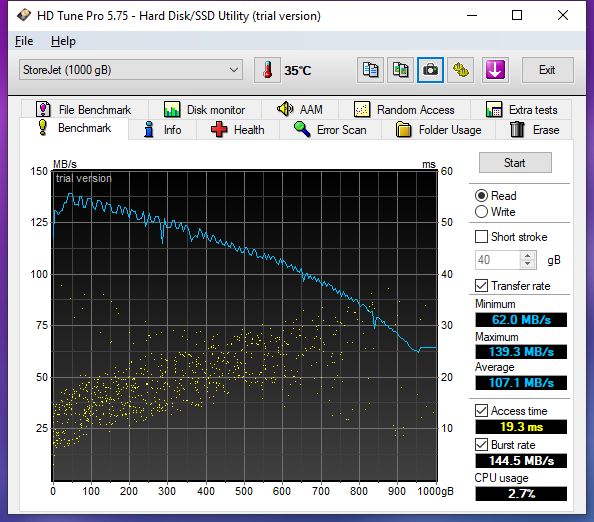Select the Write radio button

[481, 212]
